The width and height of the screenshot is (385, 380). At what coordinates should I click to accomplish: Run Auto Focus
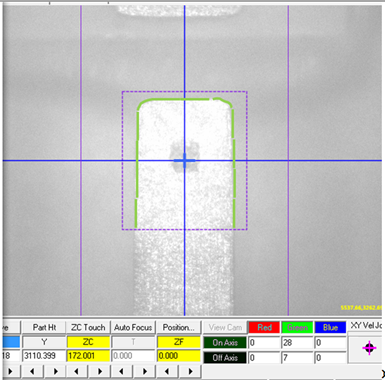click(x=133, y=327)
